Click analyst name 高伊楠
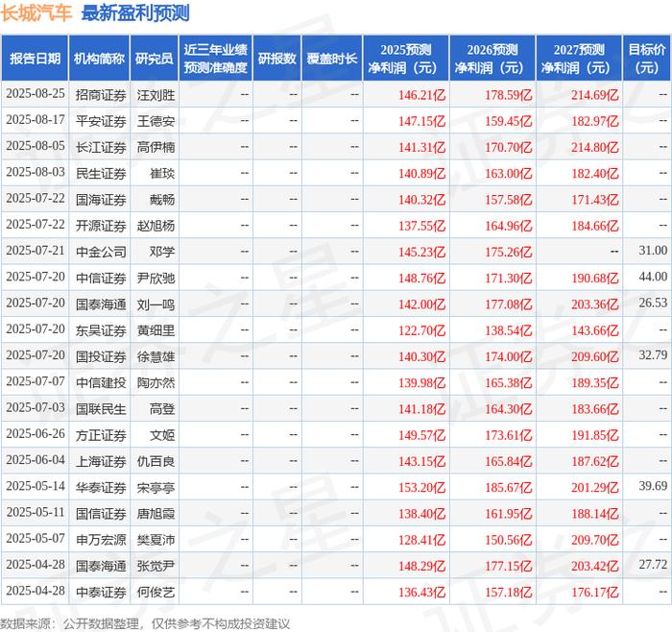Screen dimensions: 672x632 [x=156, y=147]
